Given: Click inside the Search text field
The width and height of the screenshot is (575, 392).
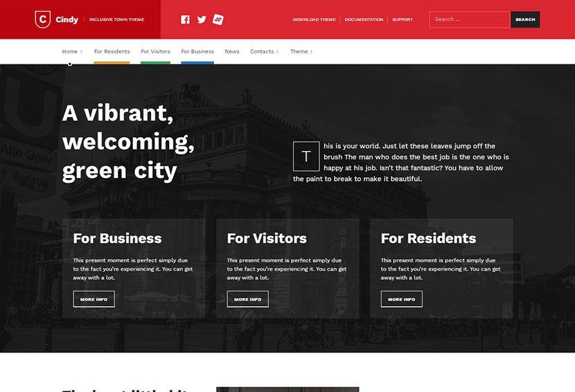Looking at the screenshot, I should click(x=469, y=19).
